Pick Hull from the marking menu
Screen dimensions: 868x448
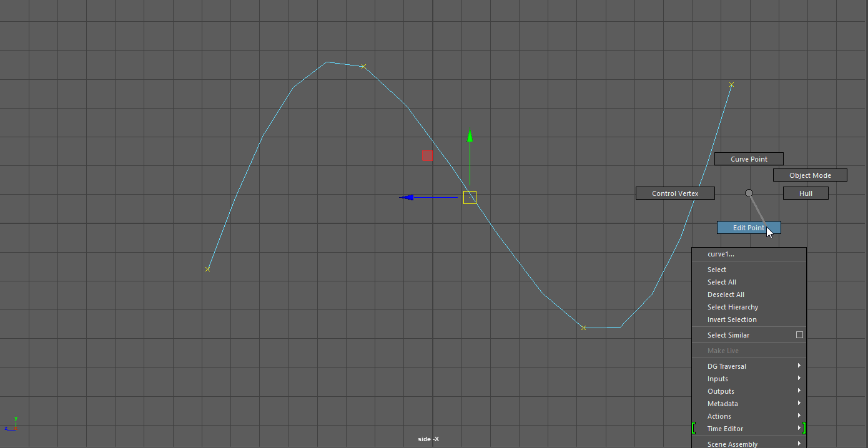point(806,193)
